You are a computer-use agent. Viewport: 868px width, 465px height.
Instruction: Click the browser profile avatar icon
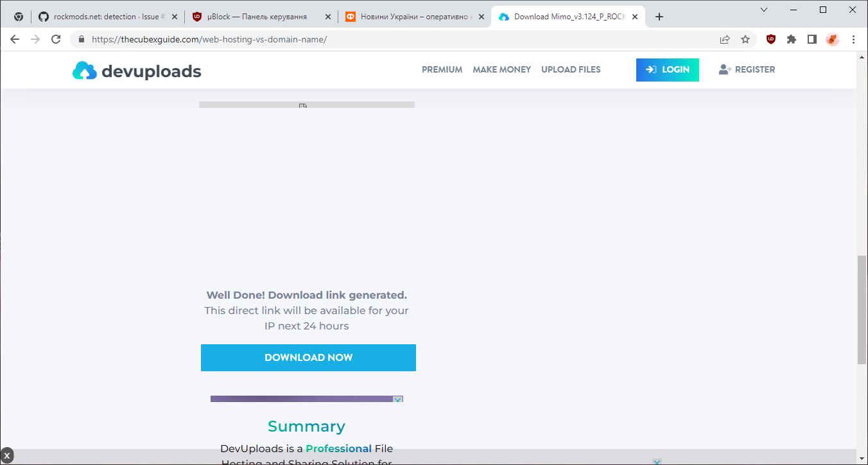[832, 39]
